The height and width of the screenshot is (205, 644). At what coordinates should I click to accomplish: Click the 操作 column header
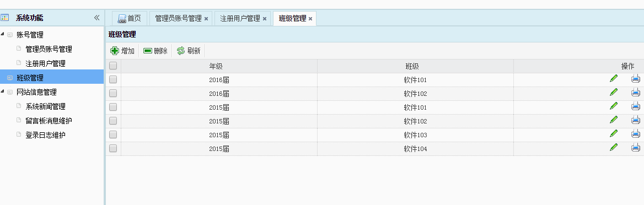click(627, 66)
